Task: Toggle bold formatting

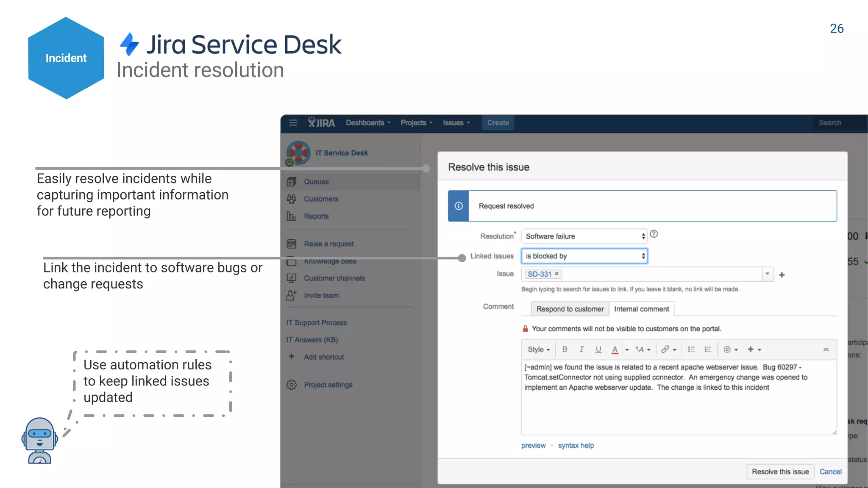Action: point(565,349)
